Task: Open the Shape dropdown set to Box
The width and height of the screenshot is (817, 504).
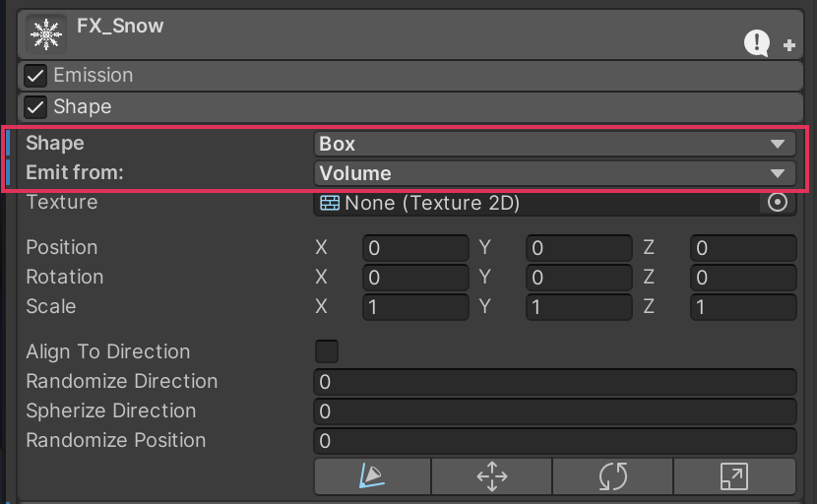Action: coord(554,144)
